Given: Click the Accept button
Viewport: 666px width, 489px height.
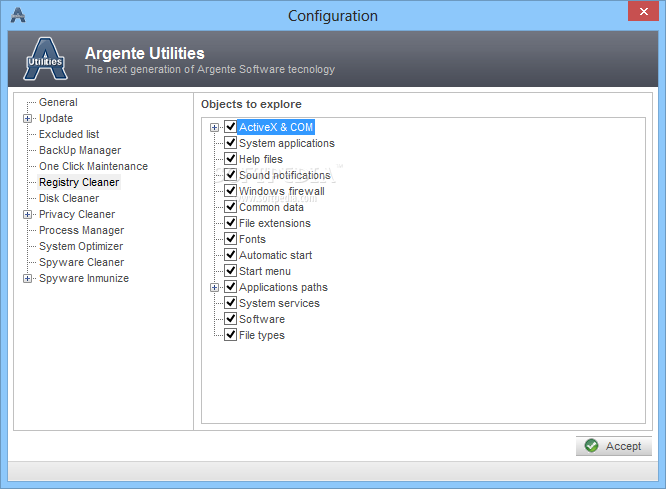Looking at the screenshot, I should 614,446.
